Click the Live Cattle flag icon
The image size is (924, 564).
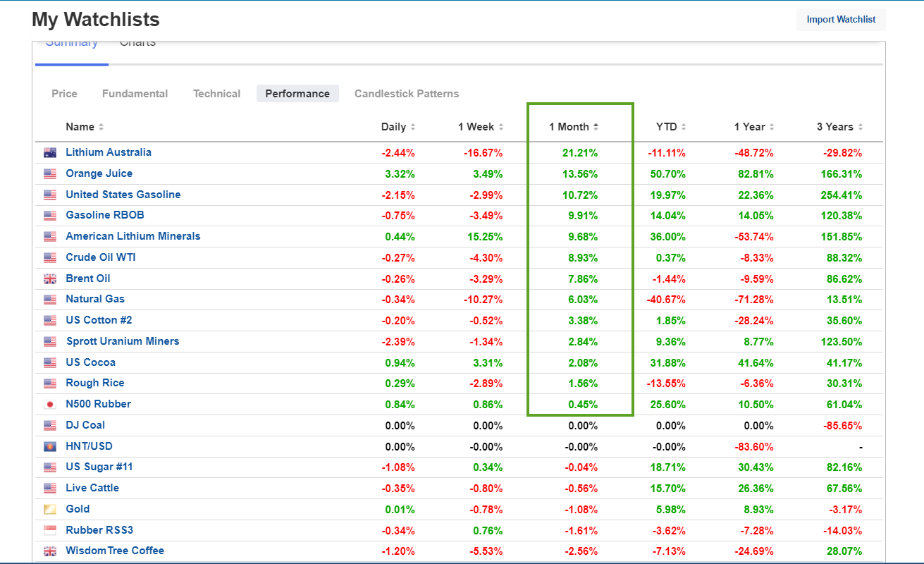50,488
